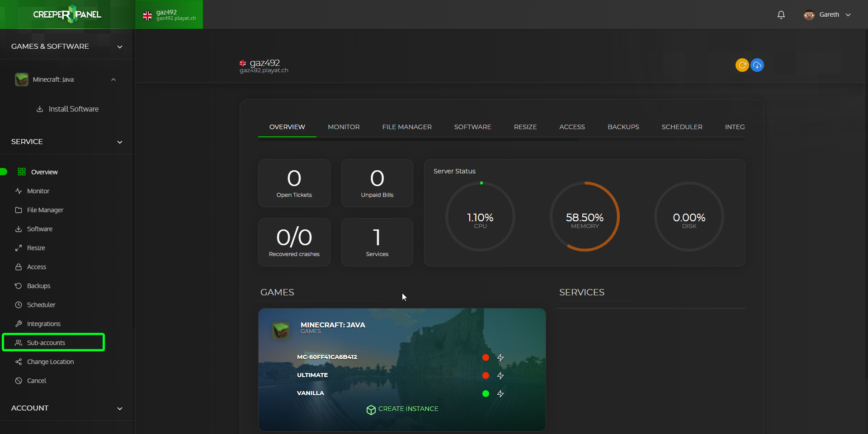Switch to the Resize tab
Screen dimensions: 868x434
pos(525,127)
